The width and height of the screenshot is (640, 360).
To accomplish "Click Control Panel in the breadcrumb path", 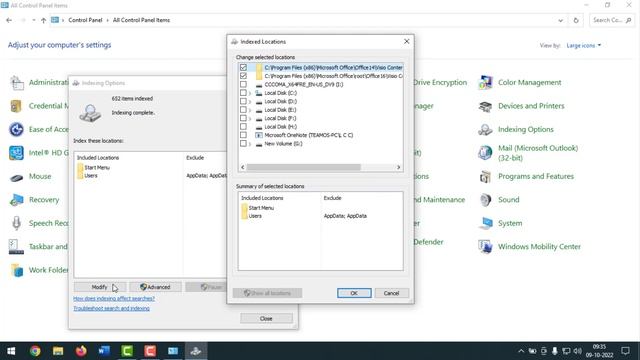I will (x=85, y=20).
